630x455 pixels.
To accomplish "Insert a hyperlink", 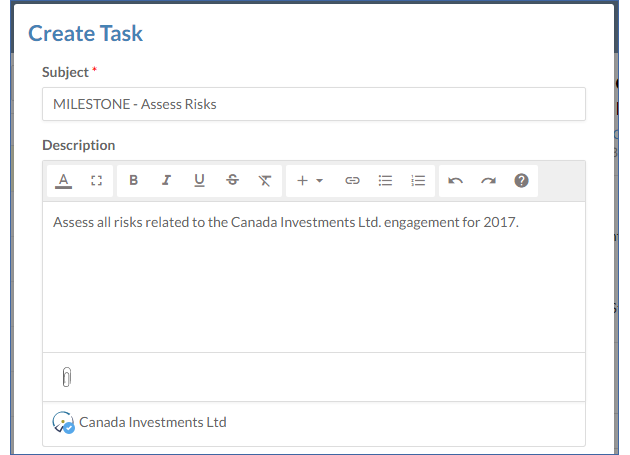I will click(x=352, y=181).
